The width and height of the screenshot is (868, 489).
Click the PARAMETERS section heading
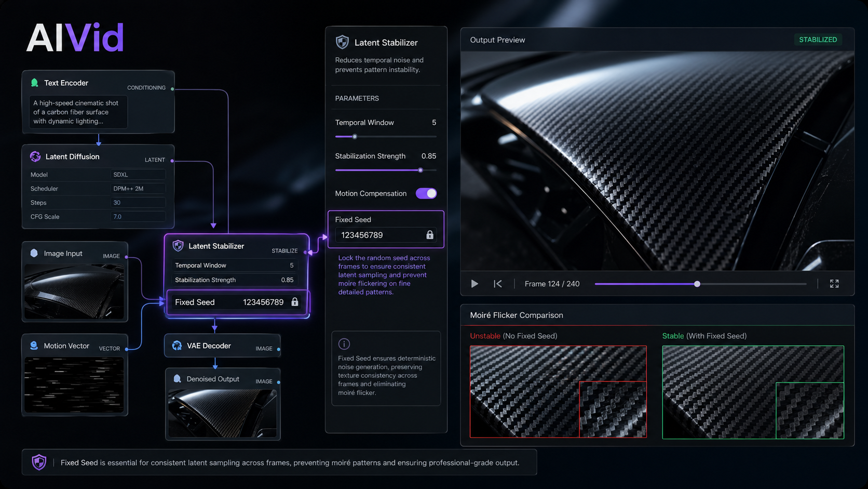357,98
